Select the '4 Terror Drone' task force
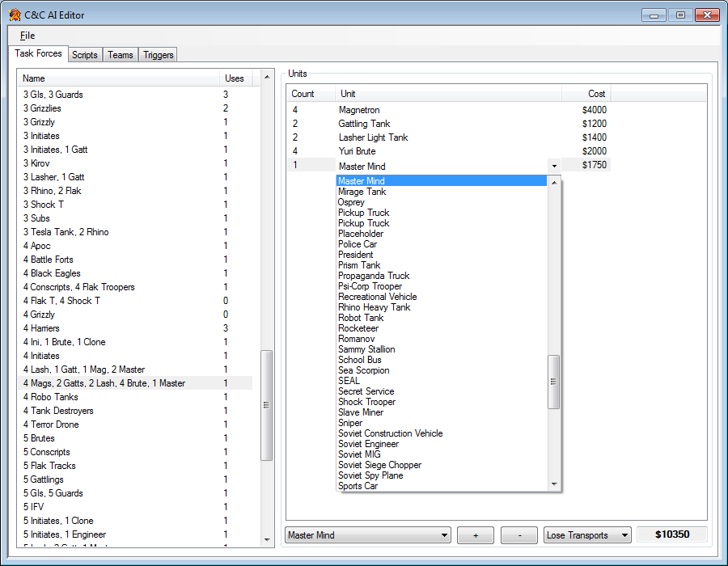This screenshot has height=566, width=728. click(135, 424)
